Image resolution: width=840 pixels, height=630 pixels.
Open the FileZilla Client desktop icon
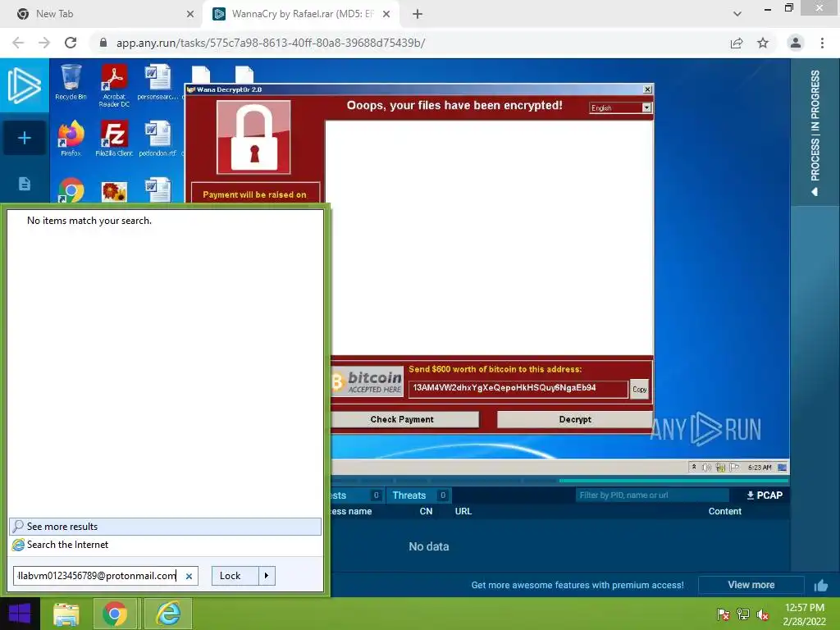[114, 138]
